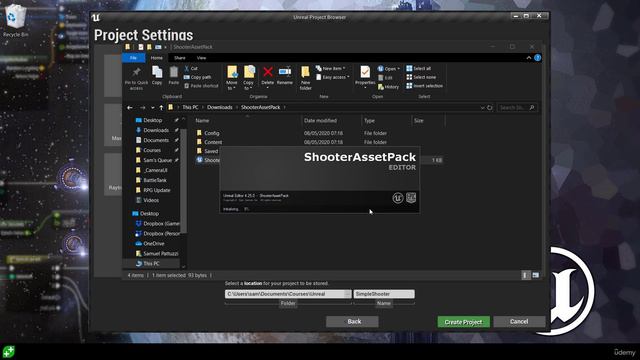Click the blue Help icon
This screenshot has height=360, width=640.
point(538,58)
